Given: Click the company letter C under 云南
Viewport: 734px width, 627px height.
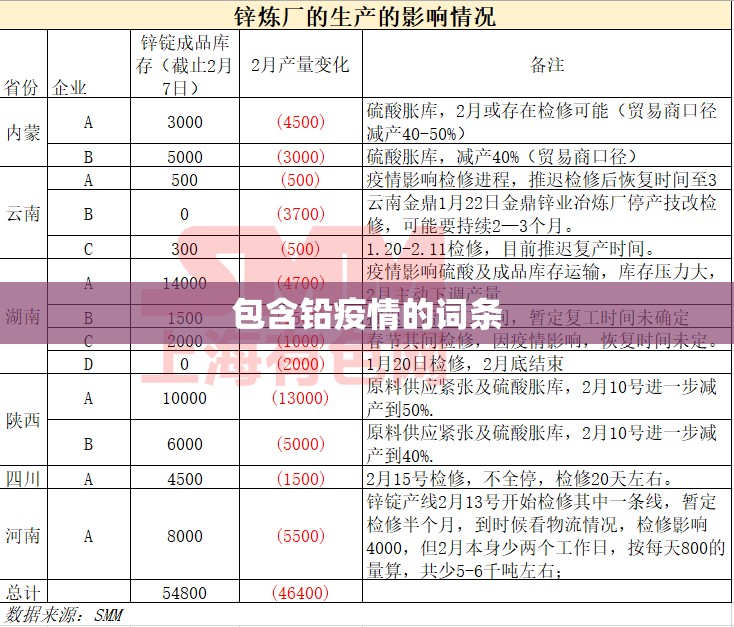Looking at the screenshot, I should 88,249.
